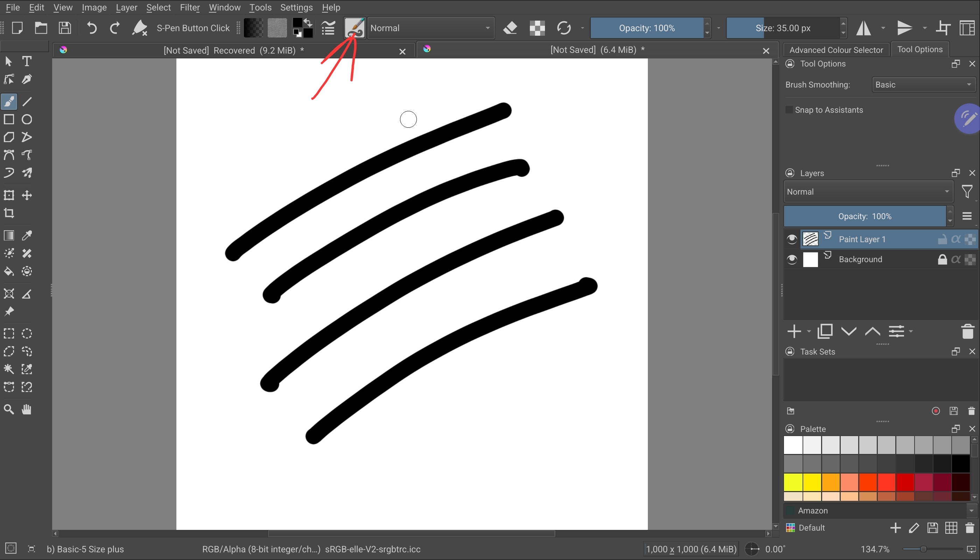
Task: Toggle eraser mode in toolbar
Action: click(510, 28)
